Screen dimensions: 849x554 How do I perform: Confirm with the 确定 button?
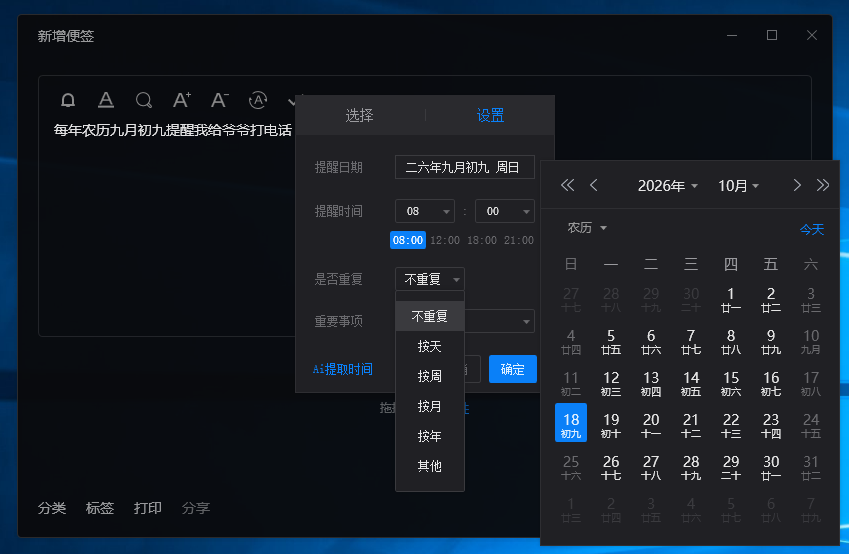(513, 369)
